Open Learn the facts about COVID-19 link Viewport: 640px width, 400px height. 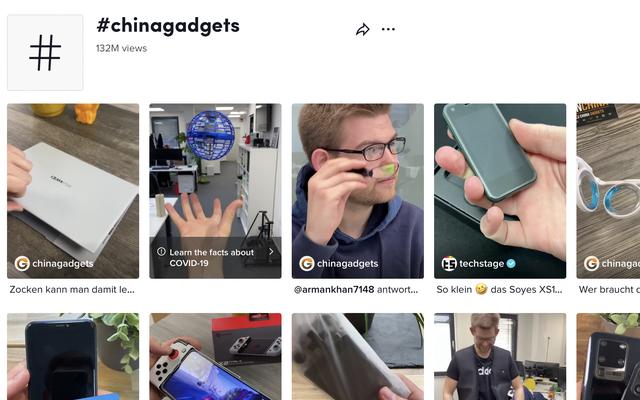[x=211, y=258]
